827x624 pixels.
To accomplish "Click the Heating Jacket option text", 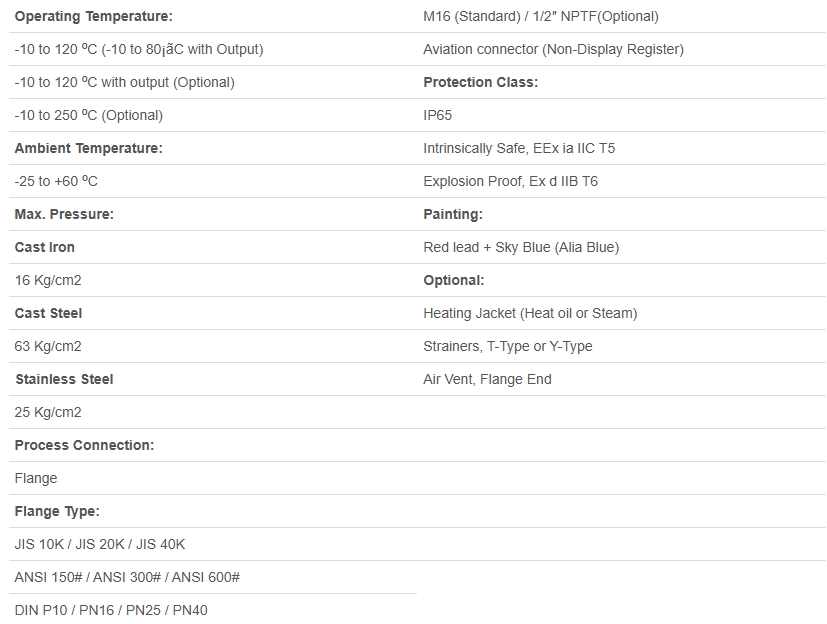I will coord(530,313).
